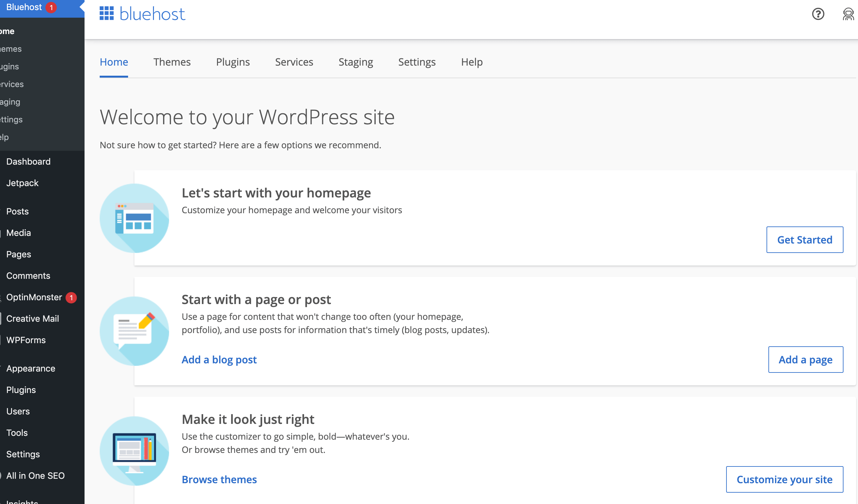Viewport: 858px width, 504px height.
Task: Switch to the Home tab
Action: [114, 62]
